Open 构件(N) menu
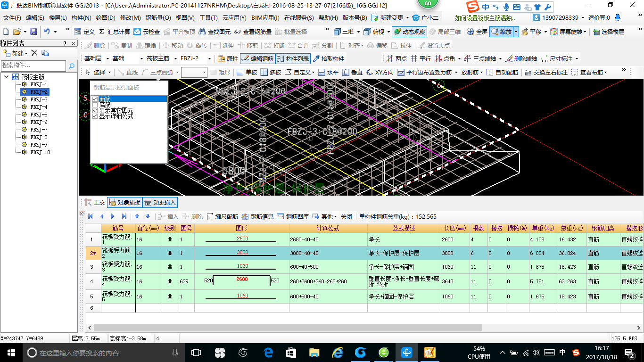This screenshot has height=362, width=644. click(x=81, y=18)
